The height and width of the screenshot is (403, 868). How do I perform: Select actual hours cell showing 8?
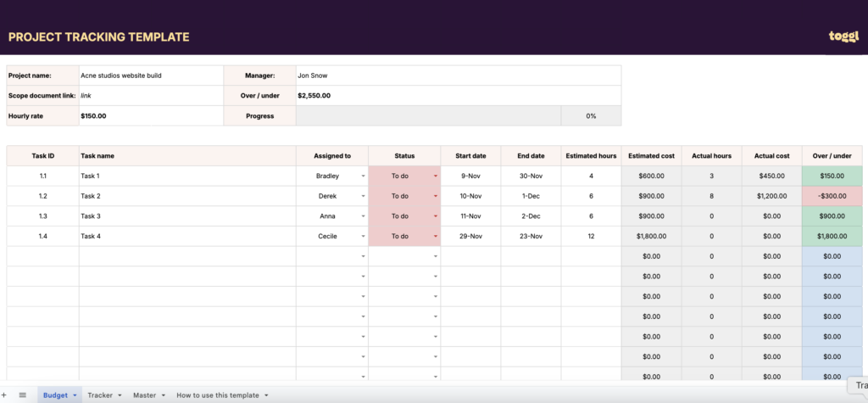711,196
